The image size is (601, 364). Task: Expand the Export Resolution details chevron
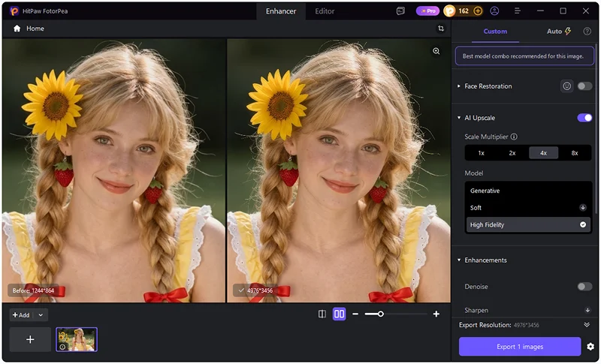click(587, 324)
